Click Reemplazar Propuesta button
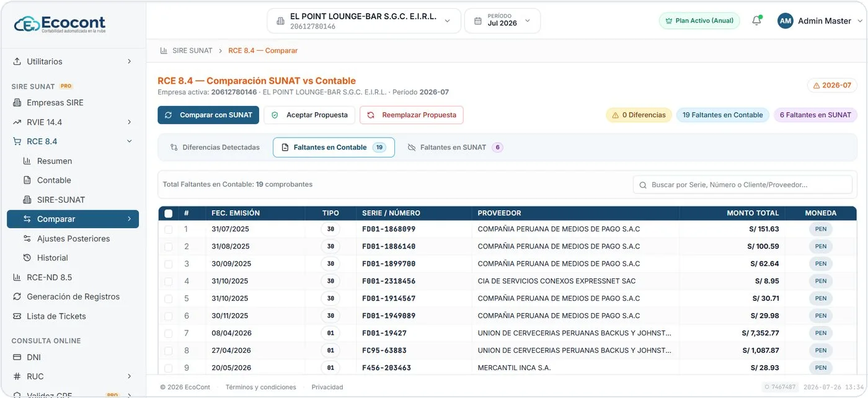The image size is (868, 398). 411,115
